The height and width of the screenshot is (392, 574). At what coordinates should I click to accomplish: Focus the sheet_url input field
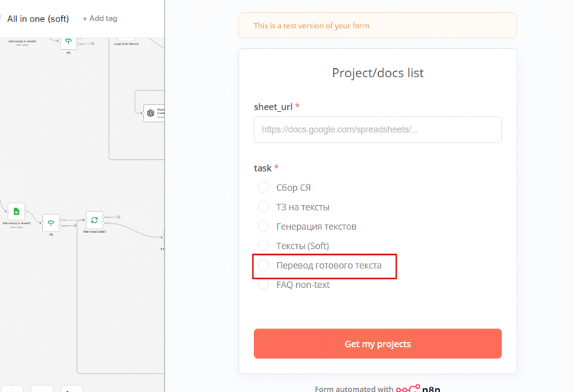[377, 129]
